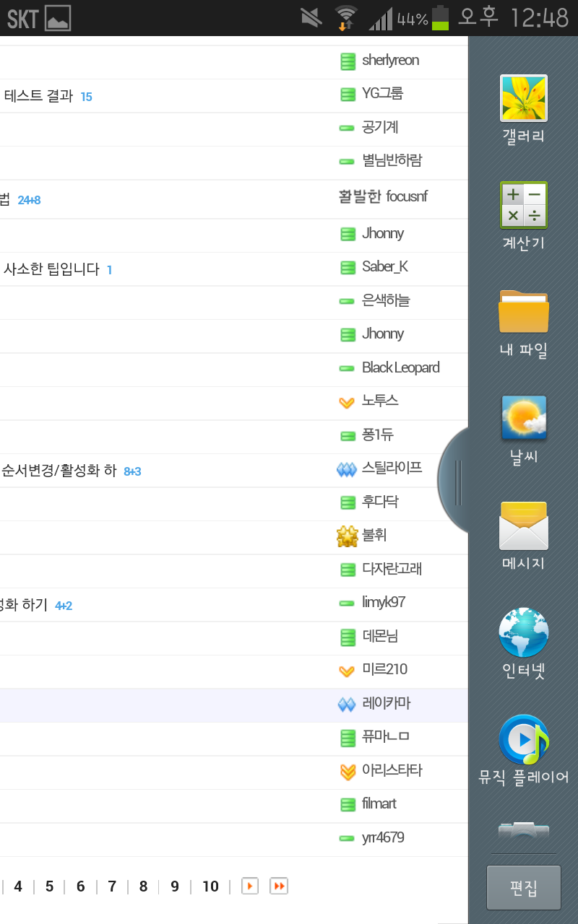The height and width of the screenshot is (924, 578).
Task: Open page 7 of the list
Action: coord(112,886)
